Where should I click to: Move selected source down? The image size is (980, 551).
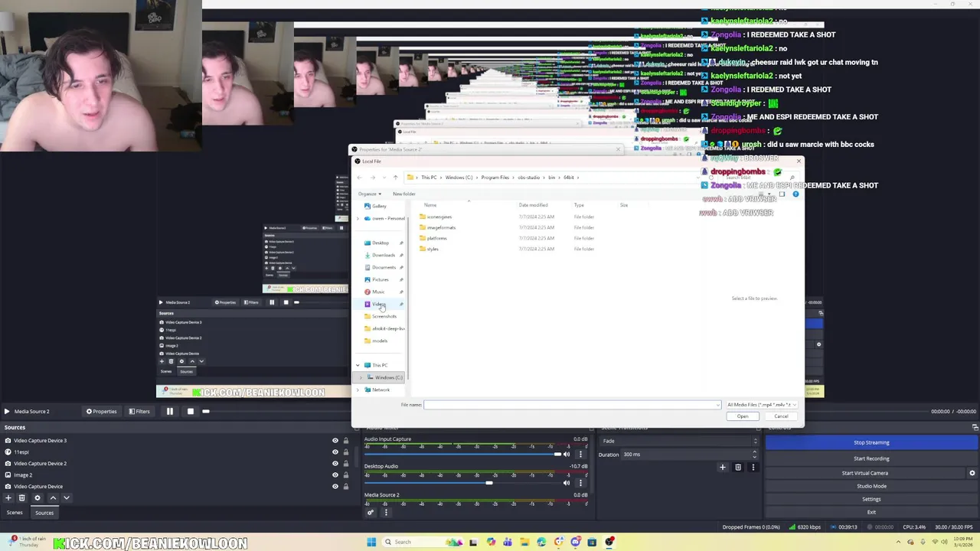[x=67, y=497]
